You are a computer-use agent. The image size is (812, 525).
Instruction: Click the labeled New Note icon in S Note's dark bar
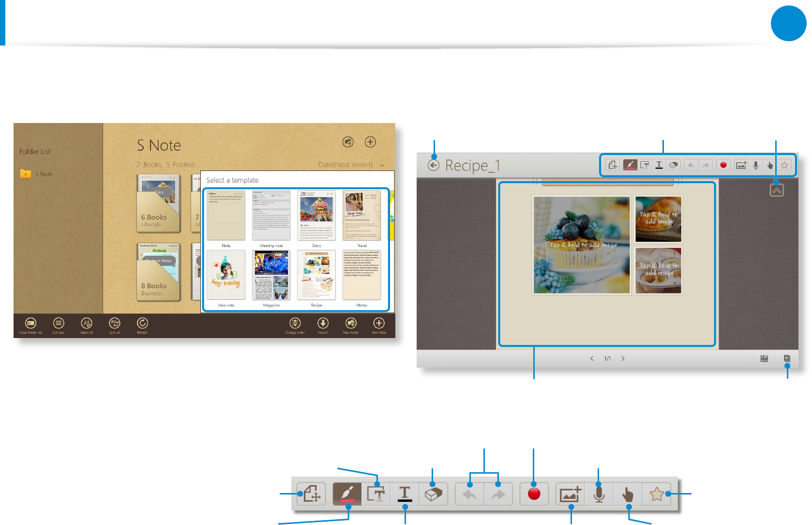tap(379, 323)
